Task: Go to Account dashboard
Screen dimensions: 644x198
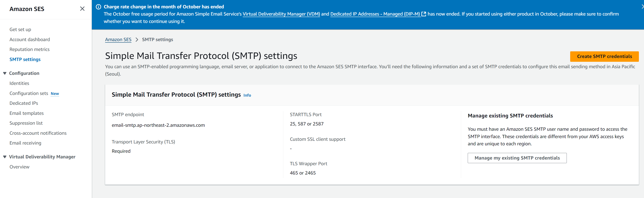Action: point(30,39)
